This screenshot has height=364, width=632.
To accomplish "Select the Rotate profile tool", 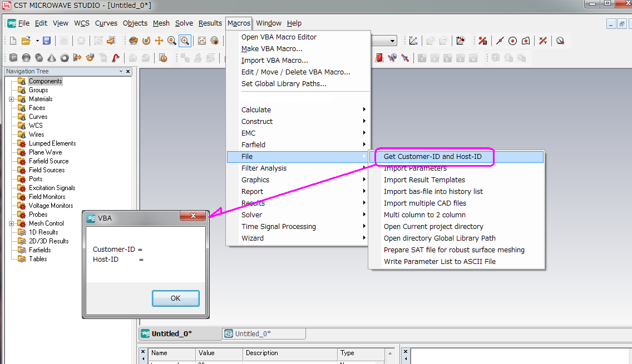I will pyautogui.click(x=90, y=58).
